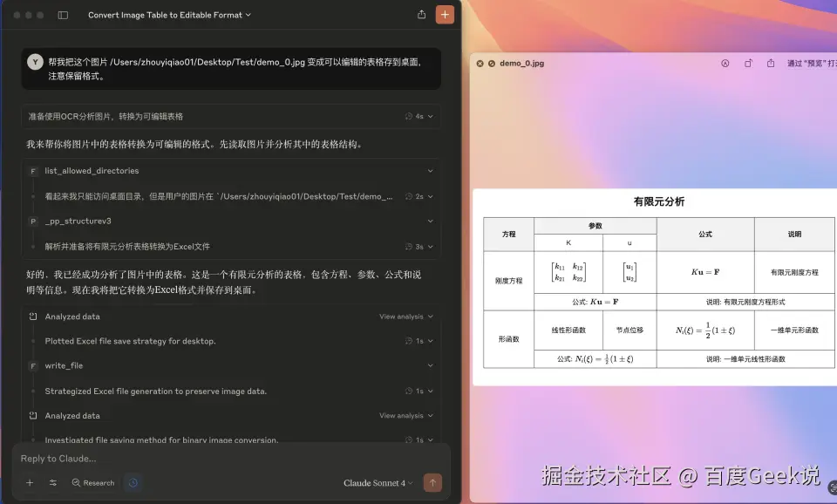Send the reply with the up-arrow button
Viewport: 837px width, 504px height.
[x=432, y=482]
